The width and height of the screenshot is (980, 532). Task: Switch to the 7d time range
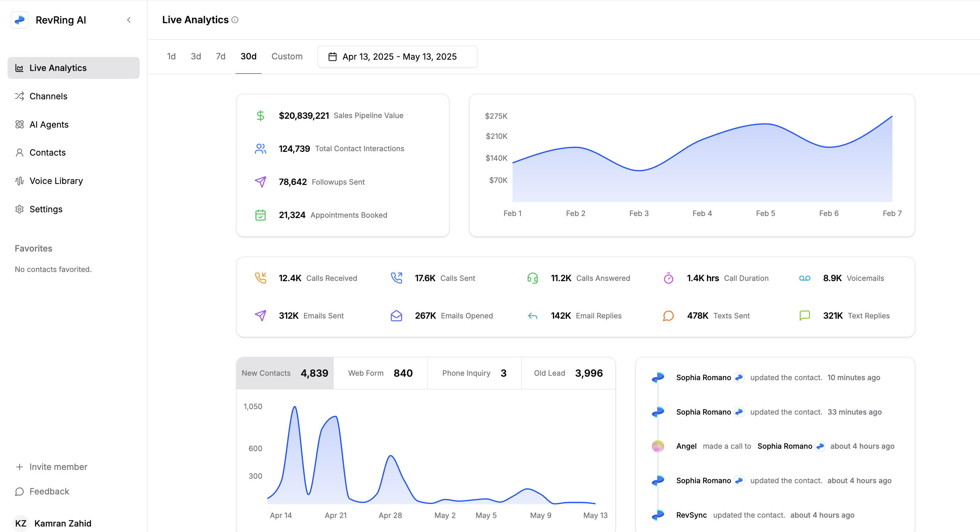pos(220,56)
